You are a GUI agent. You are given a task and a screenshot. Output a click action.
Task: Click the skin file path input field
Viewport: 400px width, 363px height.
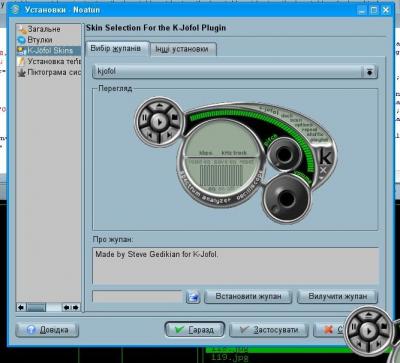coord(137,296)
